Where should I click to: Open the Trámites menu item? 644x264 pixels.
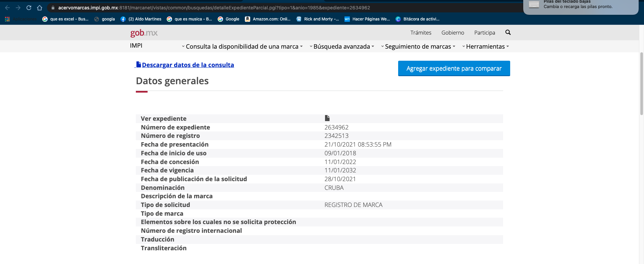coord(421,33)
